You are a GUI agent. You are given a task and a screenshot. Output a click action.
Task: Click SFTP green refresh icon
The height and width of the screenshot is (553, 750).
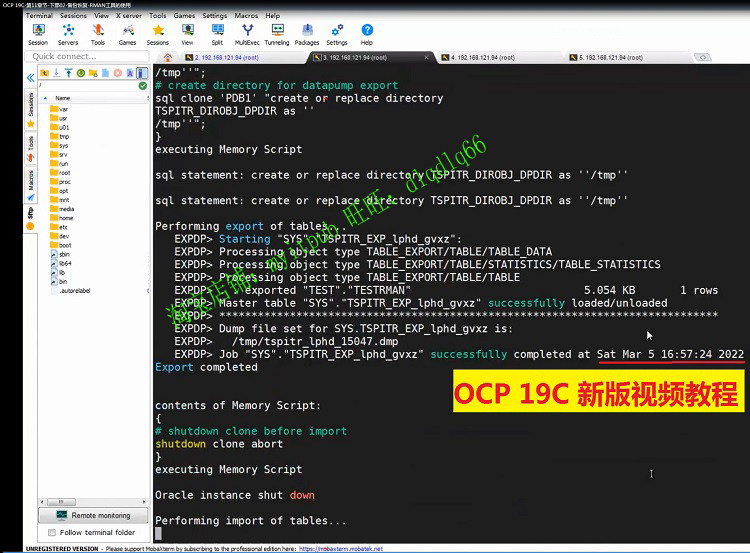pyautogui.click(x=81, y=73)
